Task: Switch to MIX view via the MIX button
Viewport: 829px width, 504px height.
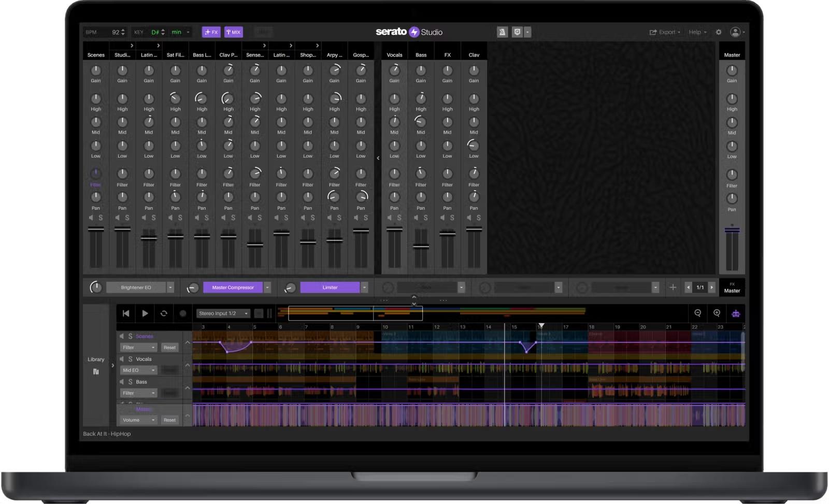Action: pos(233,32)
